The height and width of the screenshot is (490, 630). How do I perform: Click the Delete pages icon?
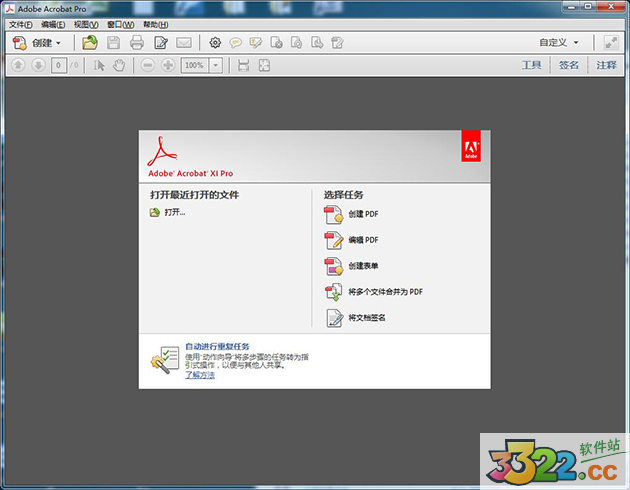point(276,43)
